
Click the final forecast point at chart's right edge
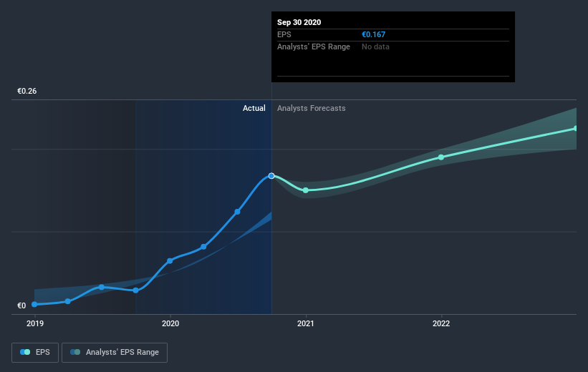coord(575,129)
